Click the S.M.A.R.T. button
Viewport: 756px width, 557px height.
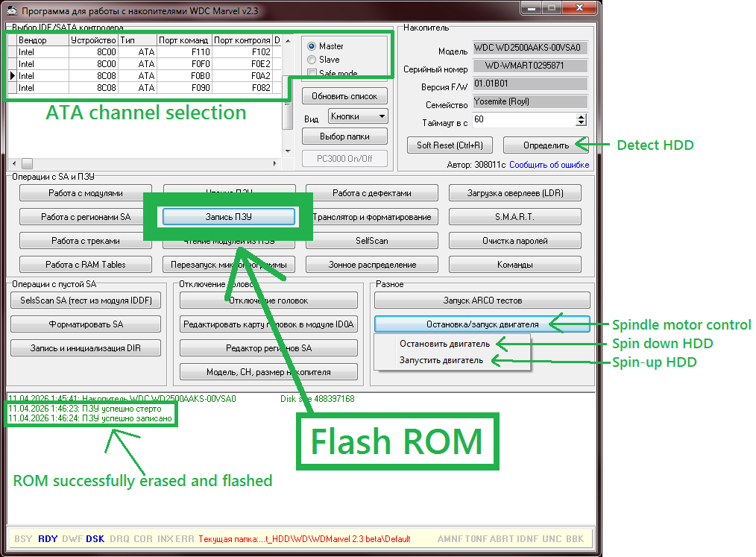pos(515,217)
